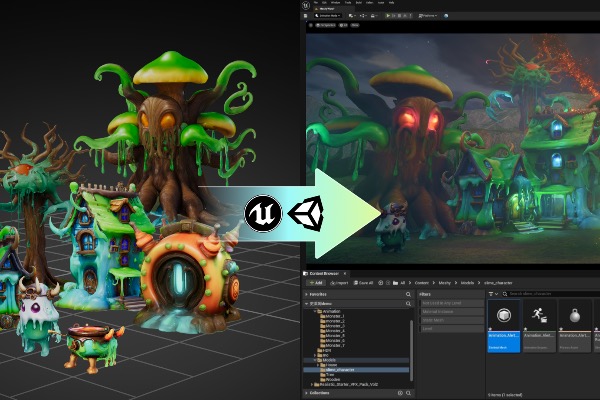Click the Add button in the Content Browser
Viewport: 600px width, 400px height.
click(x=316, y=283)
